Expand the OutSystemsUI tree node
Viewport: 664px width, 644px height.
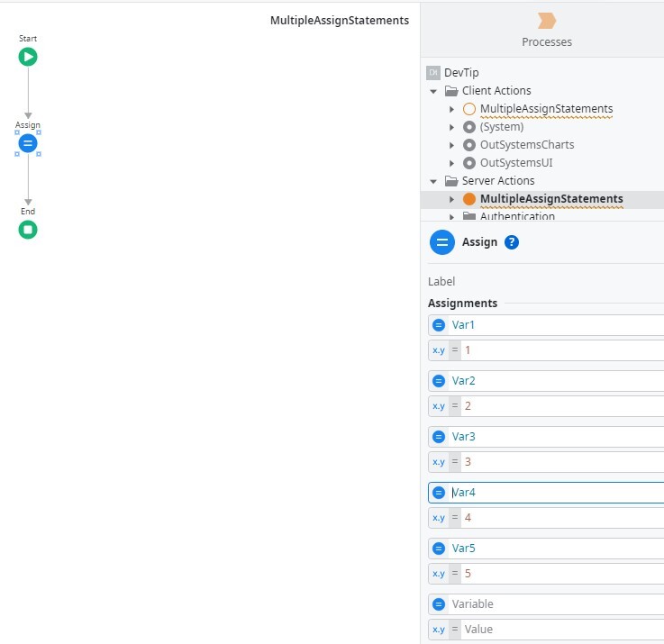tap(452, 163)
